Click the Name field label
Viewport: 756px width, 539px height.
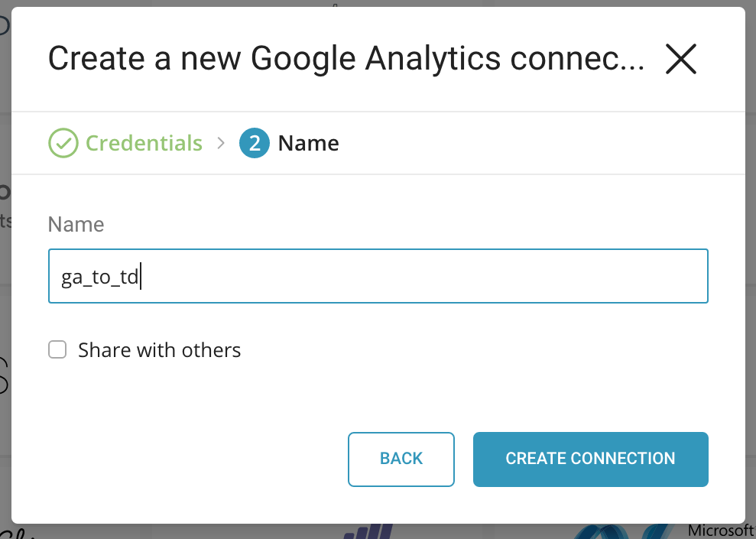[76, 224]
